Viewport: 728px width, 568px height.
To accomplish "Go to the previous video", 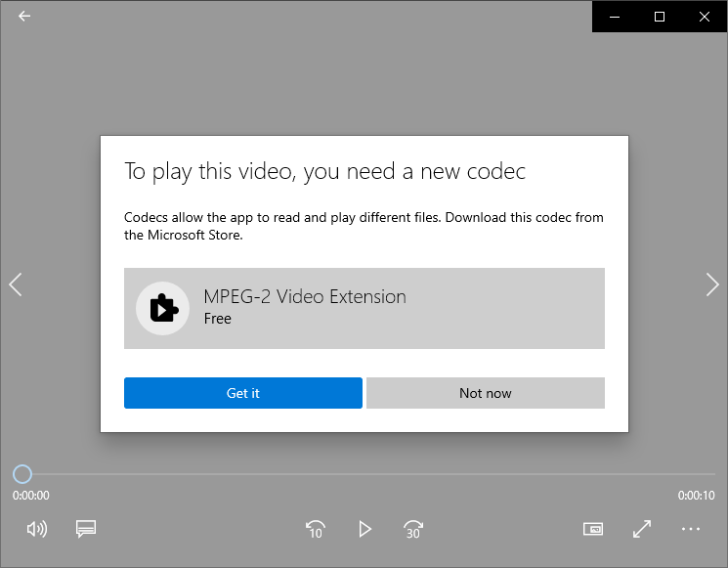I will click(16, 284).
